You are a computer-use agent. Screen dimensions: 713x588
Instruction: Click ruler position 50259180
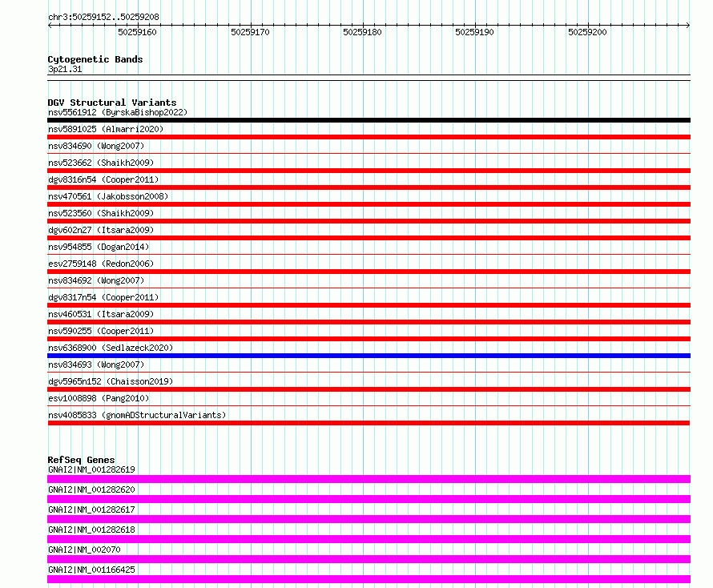(x=362, y=32)
